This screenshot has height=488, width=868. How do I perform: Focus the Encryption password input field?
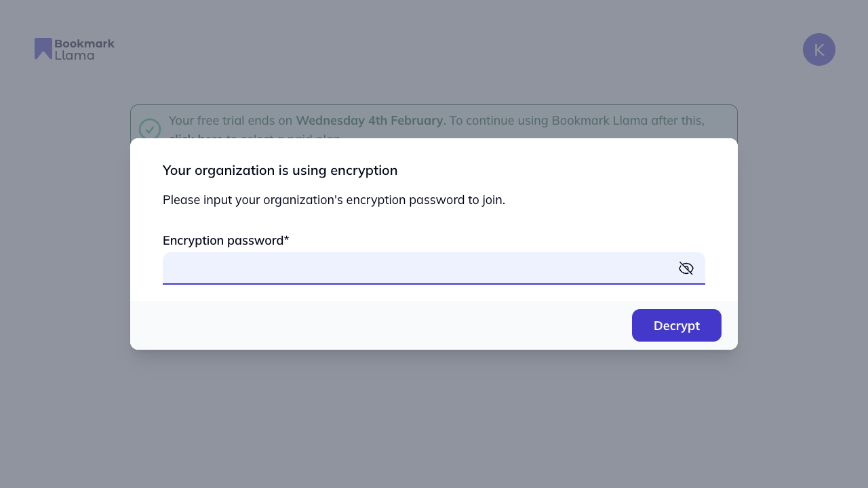[407, 268]
